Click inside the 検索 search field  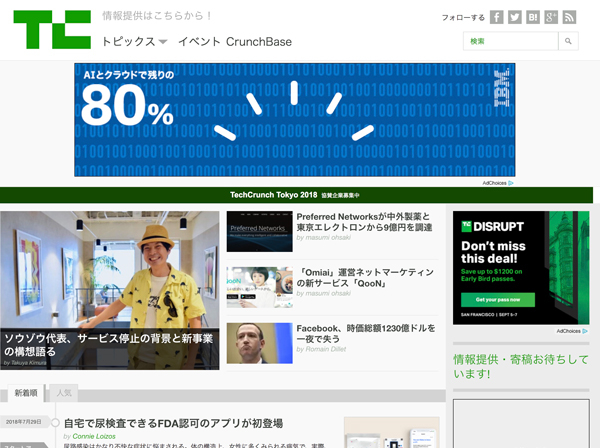point(510,41)
